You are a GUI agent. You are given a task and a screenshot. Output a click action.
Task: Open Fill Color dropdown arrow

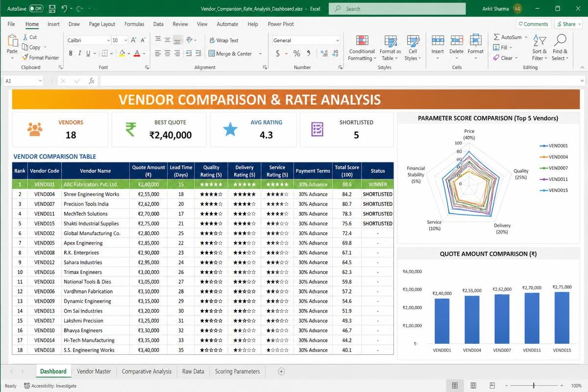pyautogui.click(x=129, y=53)
